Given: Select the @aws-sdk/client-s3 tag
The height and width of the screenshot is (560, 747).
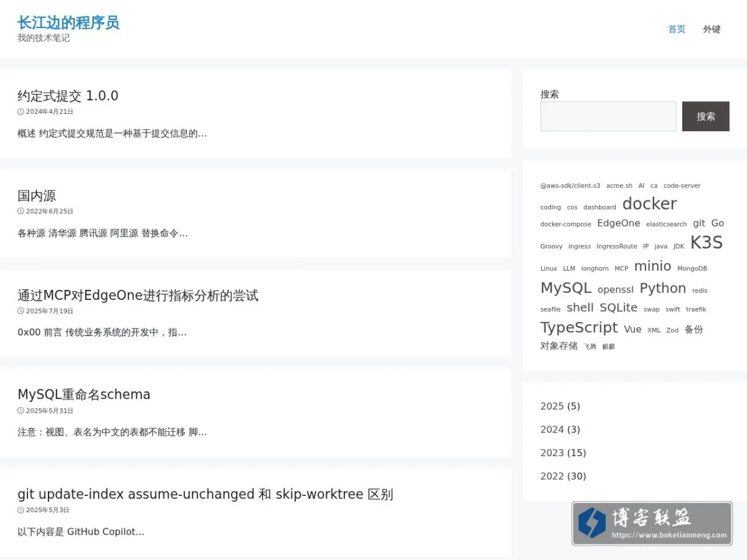Looking at the screenshot, I should click(x=570, y=185).
